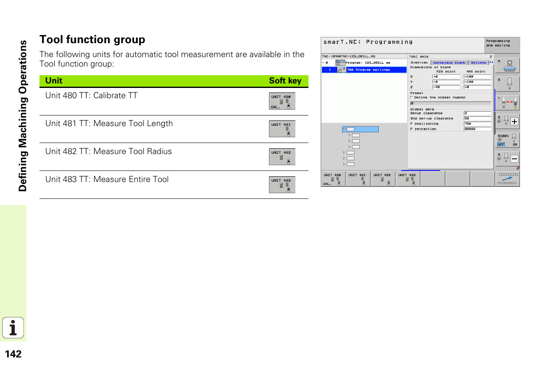Switch to the Options tab
Screen dimensions: 556x392
coord(478,62)
